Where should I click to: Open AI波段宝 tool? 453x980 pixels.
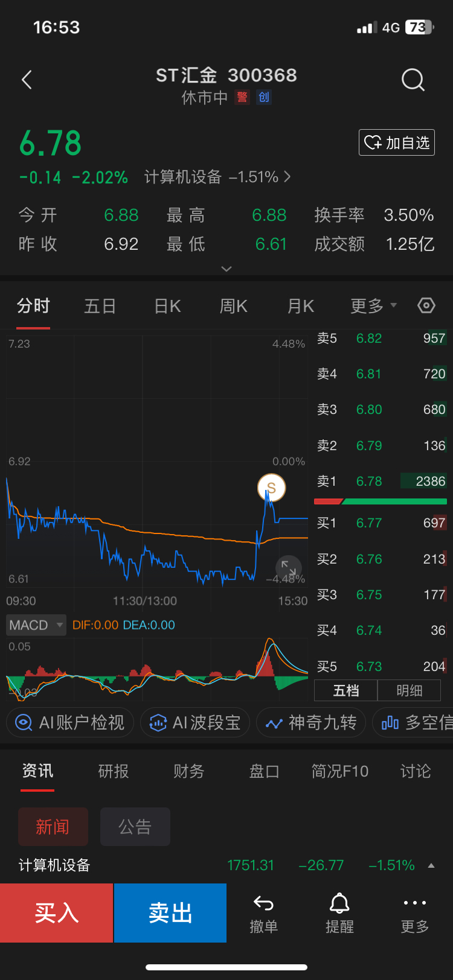[195, 722]
